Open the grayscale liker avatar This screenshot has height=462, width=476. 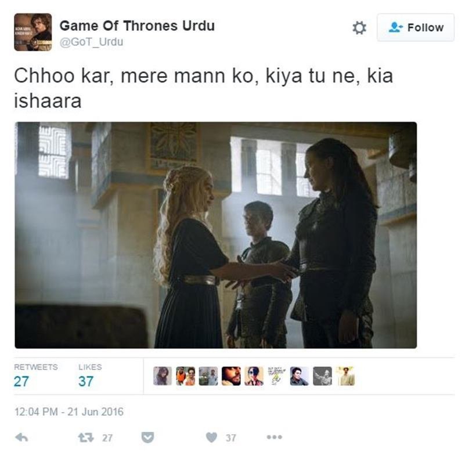click(x=322, y=376)
